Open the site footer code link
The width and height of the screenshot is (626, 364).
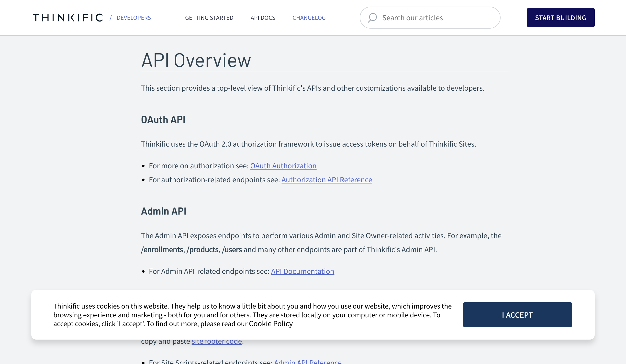click(x=217, y=342)
